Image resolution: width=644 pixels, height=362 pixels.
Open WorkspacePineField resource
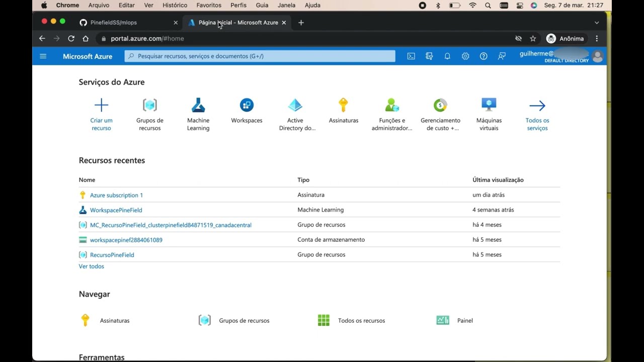(x=116, y=210)
